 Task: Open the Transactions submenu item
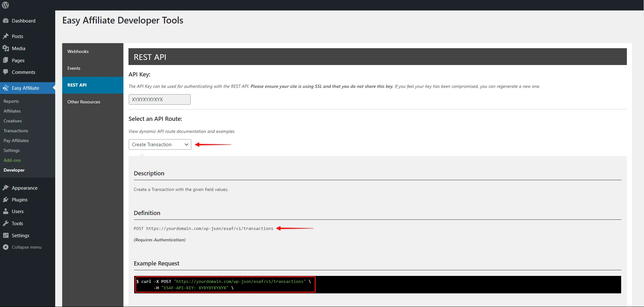click(x=16, y=131)
